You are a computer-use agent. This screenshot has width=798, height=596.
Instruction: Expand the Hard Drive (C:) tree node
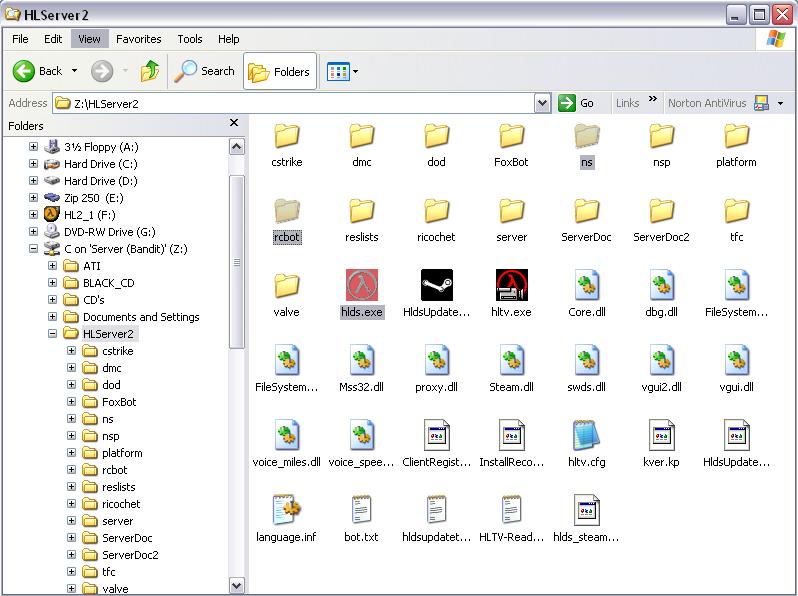click(x=34, y=164)
